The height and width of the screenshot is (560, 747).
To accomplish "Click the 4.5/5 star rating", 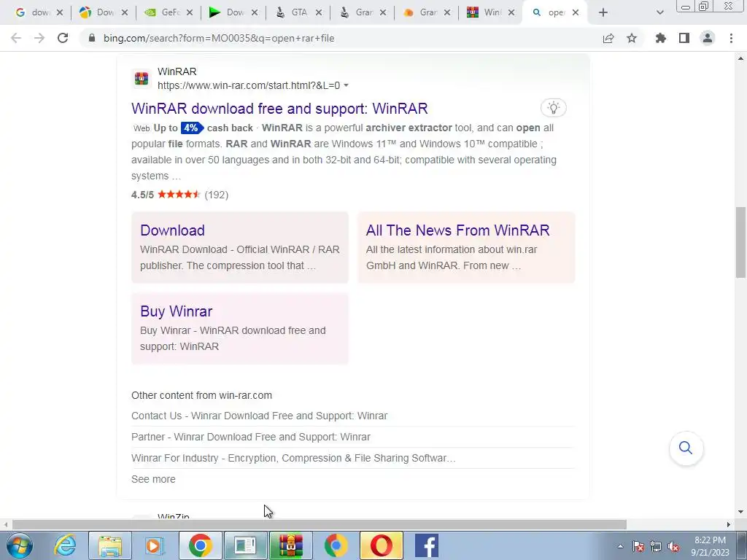I will 179,195.
